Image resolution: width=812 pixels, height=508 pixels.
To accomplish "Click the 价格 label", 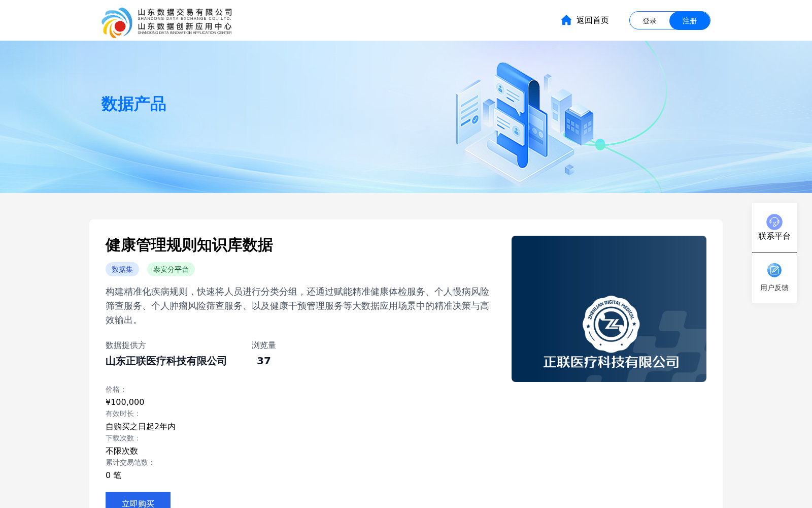I will click(x=116, y=389).
